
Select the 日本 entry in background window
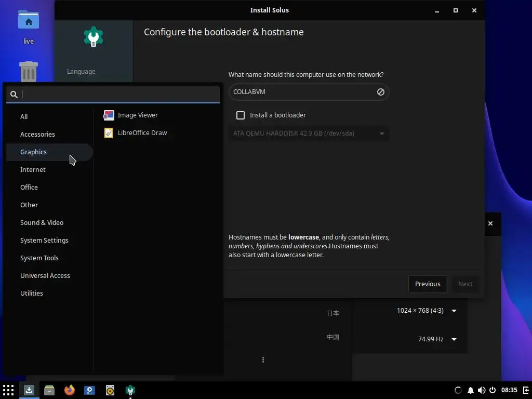[333, 313]
